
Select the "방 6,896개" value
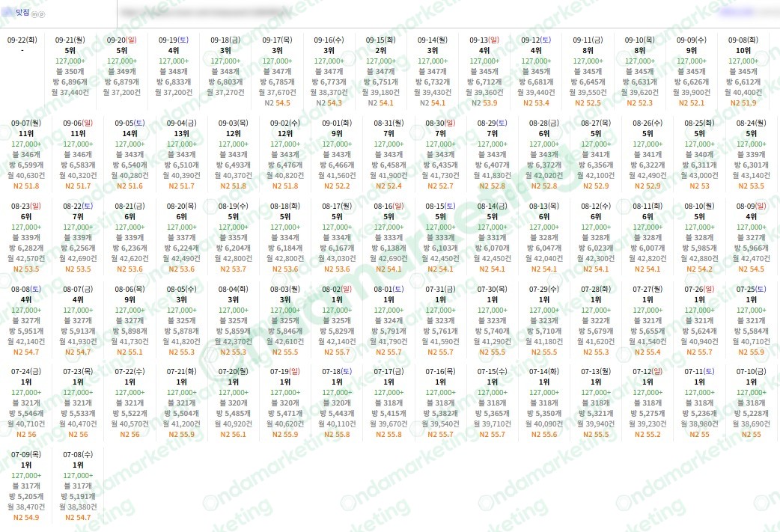[70, 82]
